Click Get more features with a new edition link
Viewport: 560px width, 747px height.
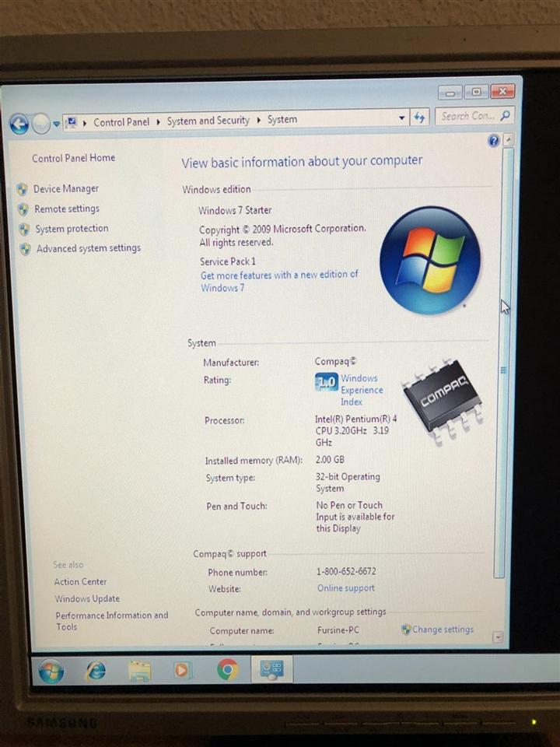point(279,281)
